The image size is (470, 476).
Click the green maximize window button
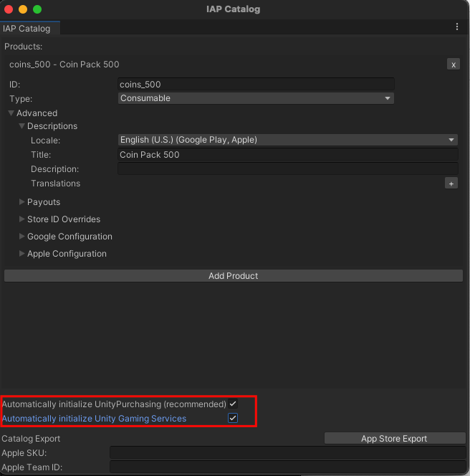(x=37, y=9)
